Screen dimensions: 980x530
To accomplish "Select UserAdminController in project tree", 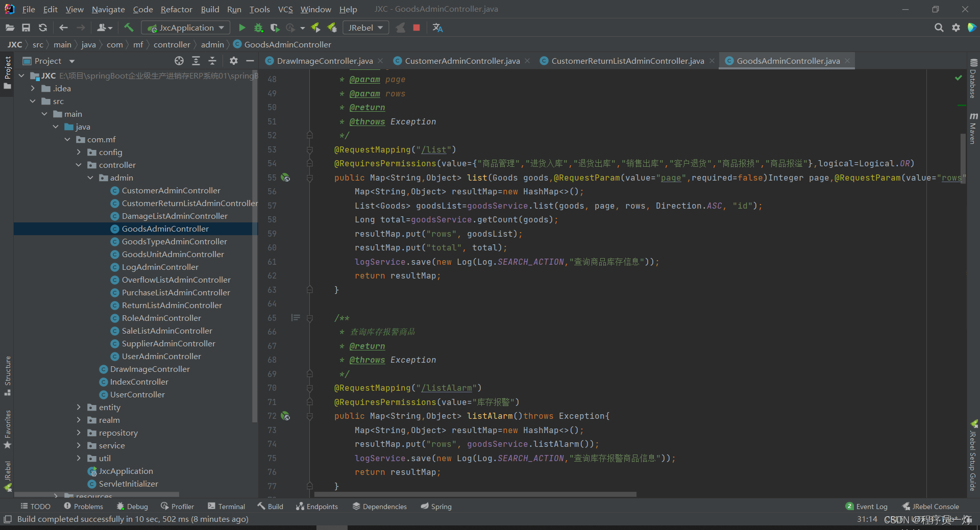I will point(161,356).
